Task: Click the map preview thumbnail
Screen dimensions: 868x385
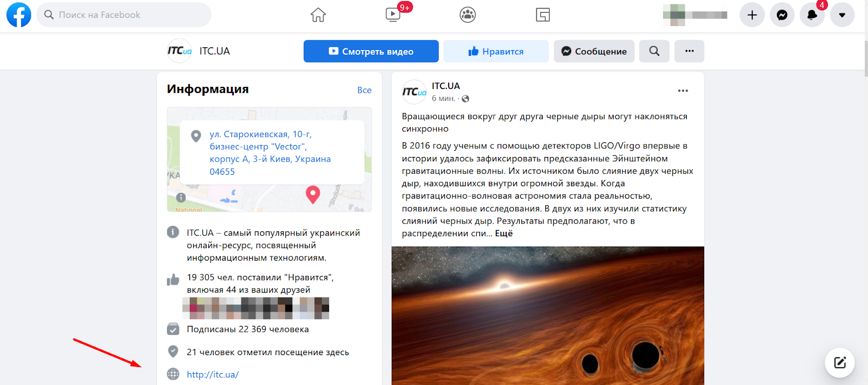Action: [270, 160]
